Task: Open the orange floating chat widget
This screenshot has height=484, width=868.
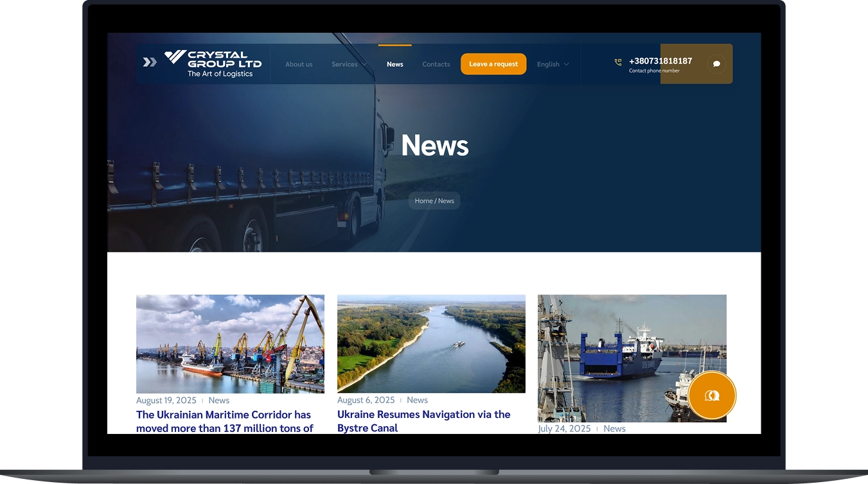Action: 712,395
